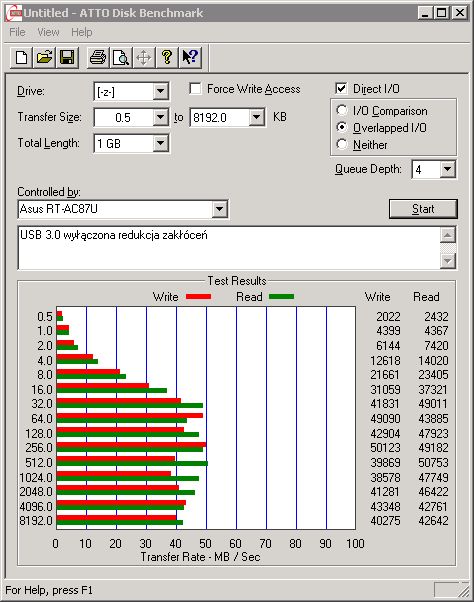Screen dimensions: 474x602
Task: Click the Save floppy disk icon
Action: [67, 58]
